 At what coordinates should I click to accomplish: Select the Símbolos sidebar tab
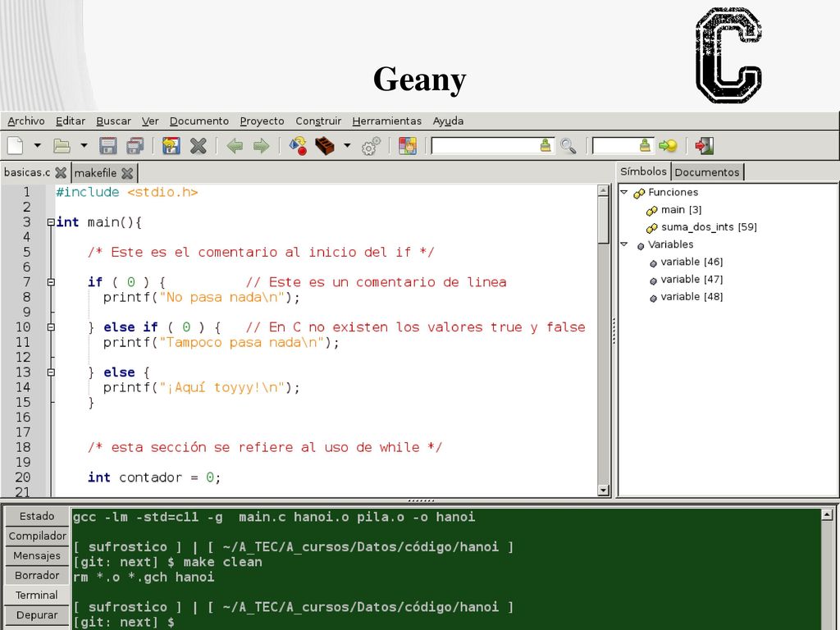tap(643, 171)
